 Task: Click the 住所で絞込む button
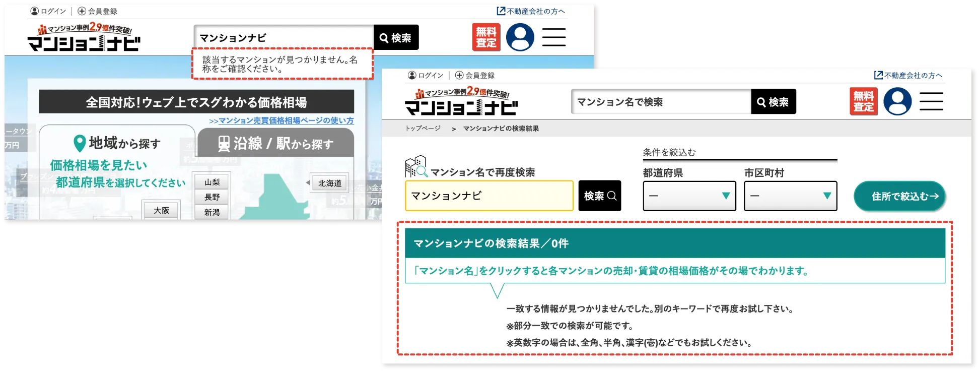pyautogui.click(x=899, y=196)
